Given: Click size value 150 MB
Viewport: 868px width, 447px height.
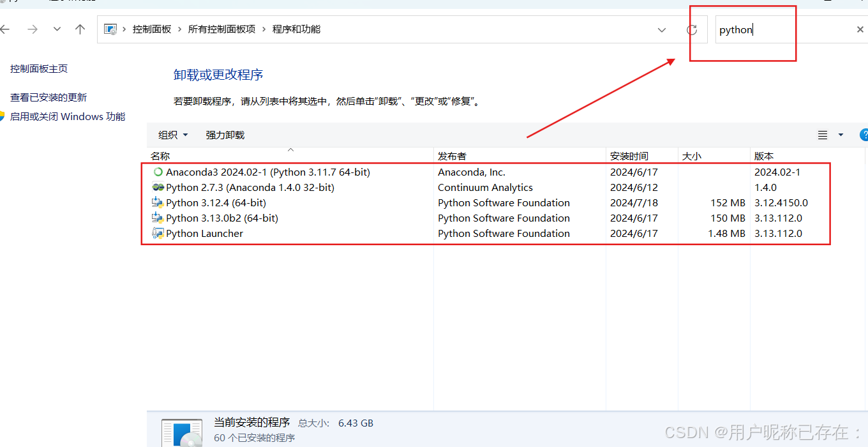Looking at the screenshot, I should [x=728, y=218].
